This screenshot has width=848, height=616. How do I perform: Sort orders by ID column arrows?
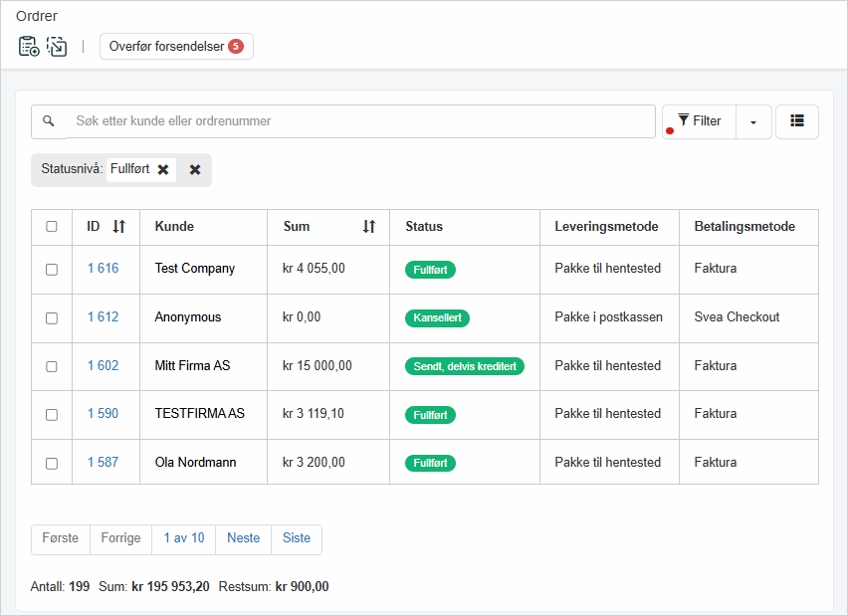[x=118, y=227]
